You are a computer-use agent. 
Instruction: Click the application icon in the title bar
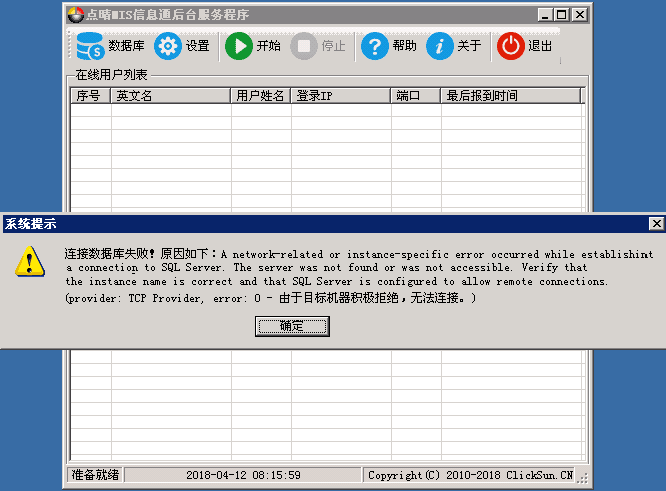74,15
